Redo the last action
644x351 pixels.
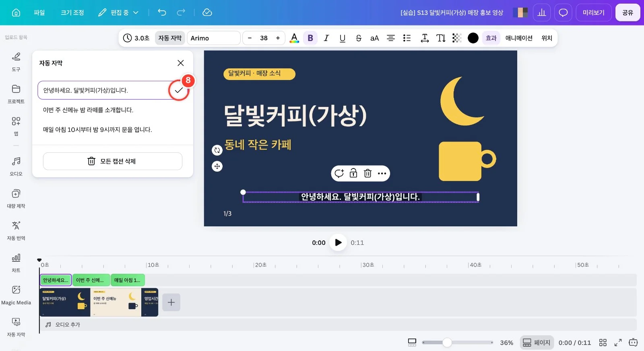(181, 12)
